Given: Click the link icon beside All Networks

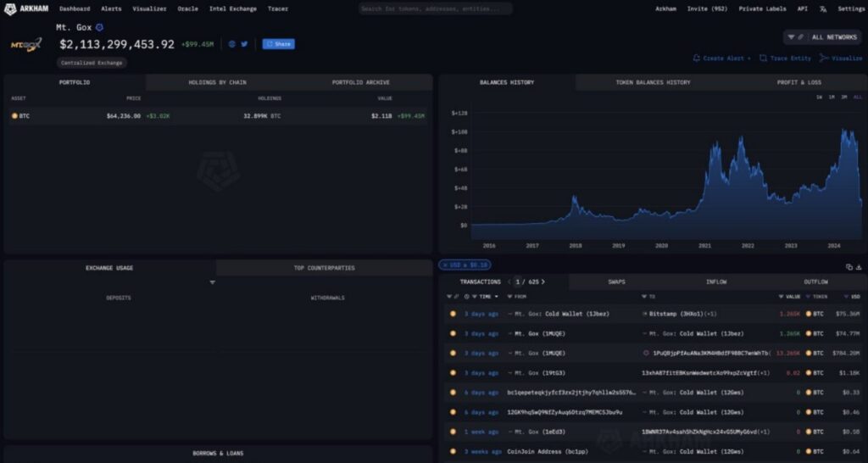Looking at the screenshot, I should click(800, 37).
